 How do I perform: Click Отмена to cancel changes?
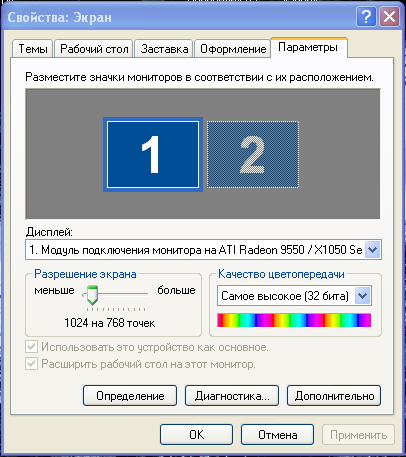coord(277,435)
